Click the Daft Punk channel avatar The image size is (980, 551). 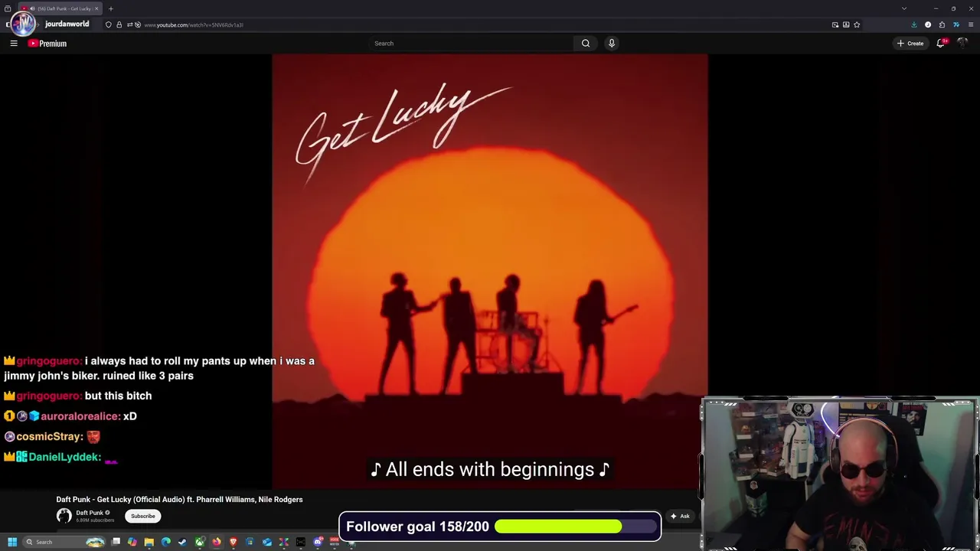[x=64, y=516]
